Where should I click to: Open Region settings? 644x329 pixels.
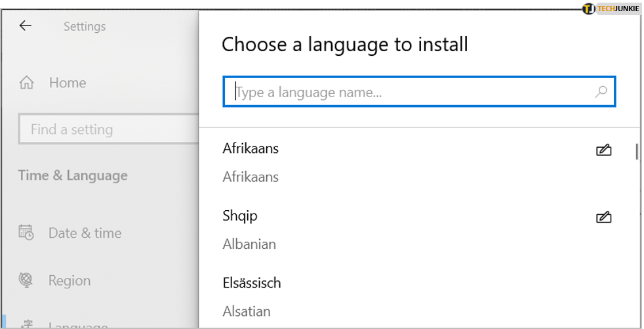(x=70, y=281)
